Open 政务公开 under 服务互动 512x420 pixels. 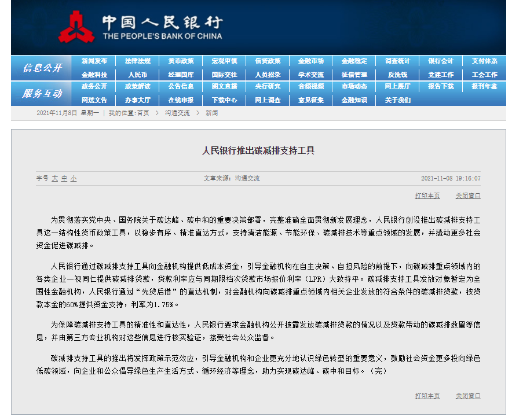coord(94,86)
